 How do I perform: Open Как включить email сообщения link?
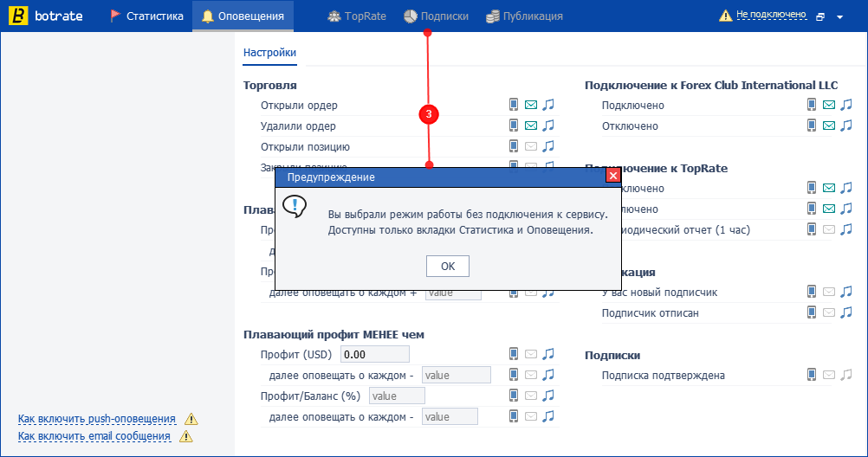coord(94,436)
